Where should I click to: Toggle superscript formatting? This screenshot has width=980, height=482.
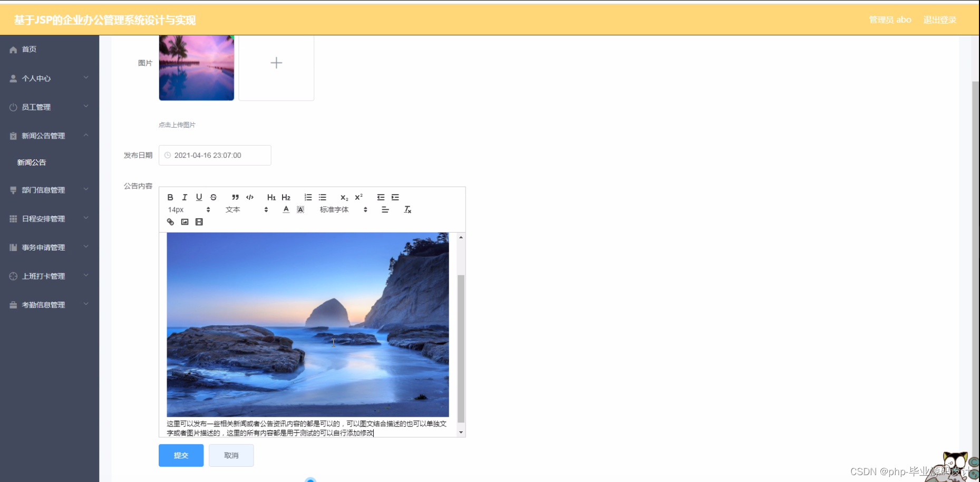358,197
